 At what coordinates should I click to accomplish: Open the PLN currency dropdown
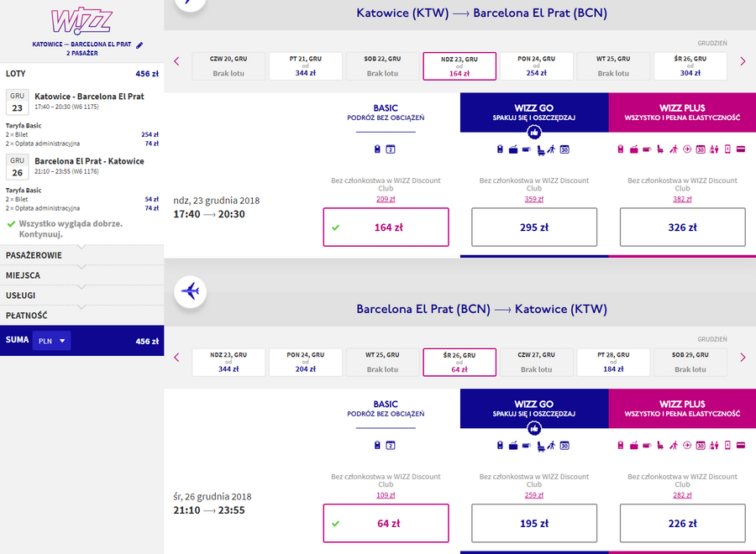pyautogui.click(x=51, y=341)
